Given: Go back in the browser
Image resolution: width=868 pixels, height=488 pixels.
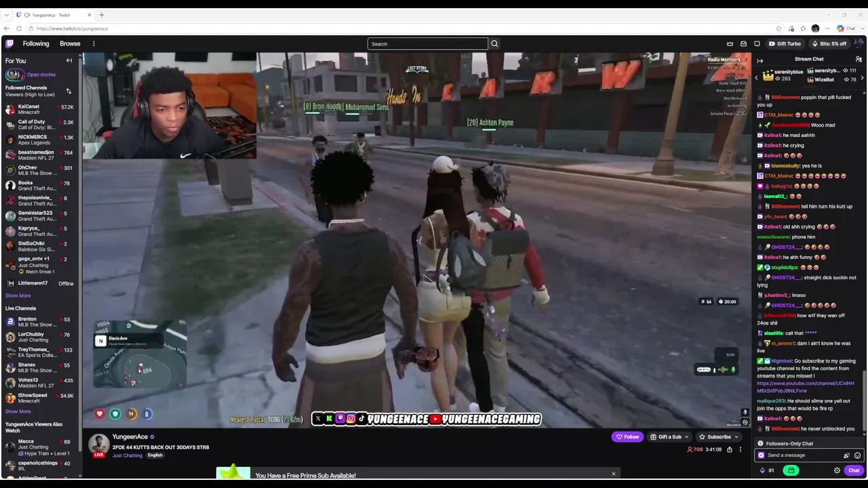Looking at the screenshot, I should pos(7,28).
